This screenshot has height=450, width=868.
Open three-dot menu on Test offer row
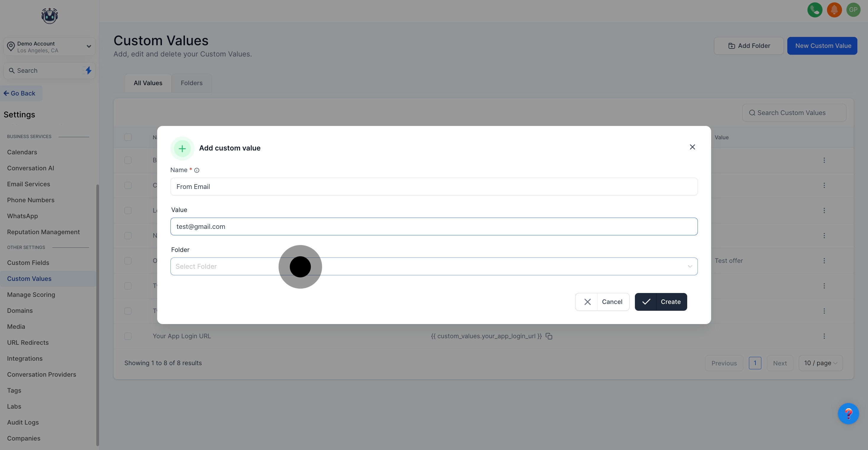coord(824,261)
